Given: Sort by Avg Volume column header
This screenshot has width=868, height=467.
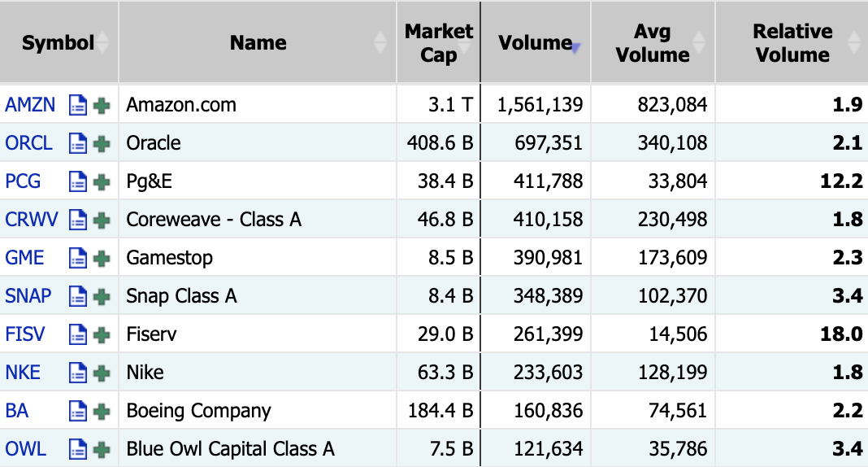Looking at the screenshot, I should (x=653, y=42).
